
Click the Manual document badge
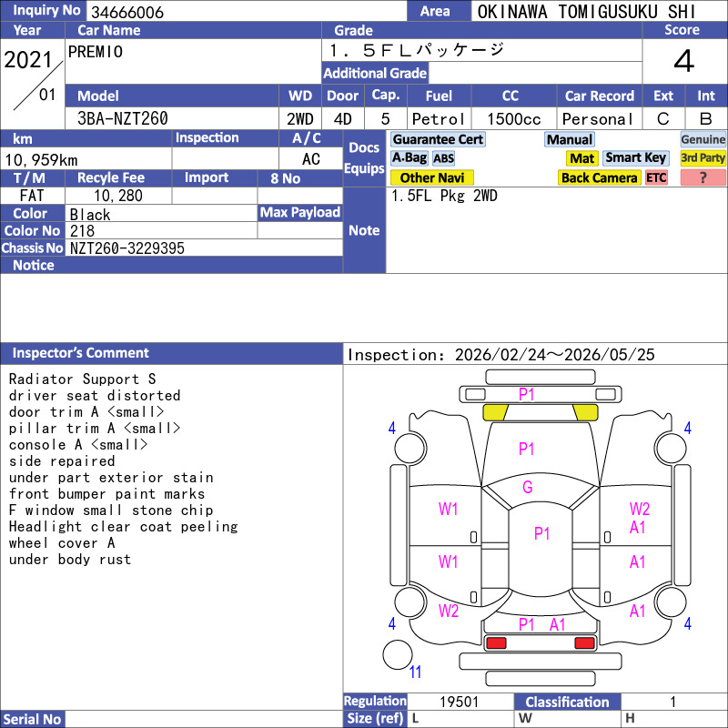(x=570, y=139)
